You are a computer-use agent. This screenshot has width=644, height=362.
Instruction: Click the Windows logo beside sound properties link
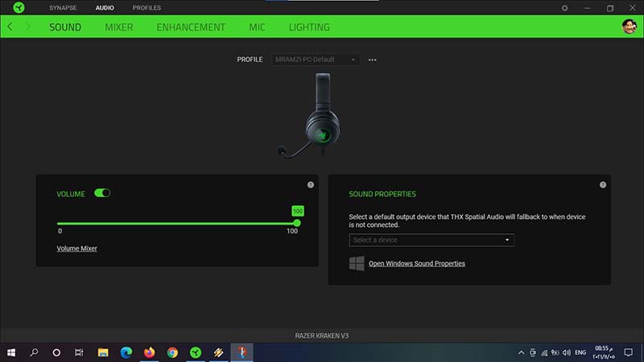[357, 263]
